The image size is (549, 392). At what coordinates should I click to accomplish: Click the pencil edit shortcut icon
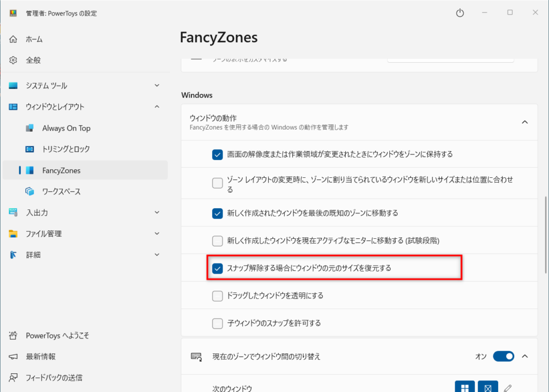[x=508, y=388]
